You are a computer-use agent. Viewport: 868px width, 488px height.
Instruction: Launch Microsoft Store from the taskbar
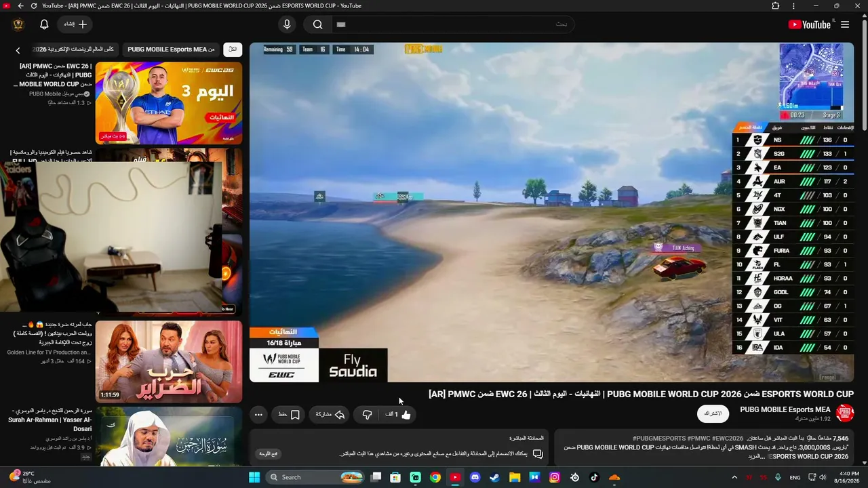[x=395, y=477]
